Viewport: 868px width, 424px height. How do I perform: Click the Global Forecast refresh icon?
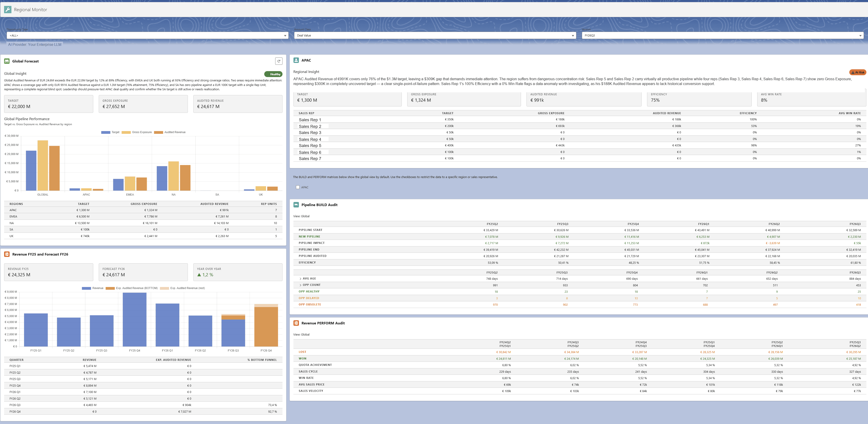pyautogui.click(x=279, y=61)
